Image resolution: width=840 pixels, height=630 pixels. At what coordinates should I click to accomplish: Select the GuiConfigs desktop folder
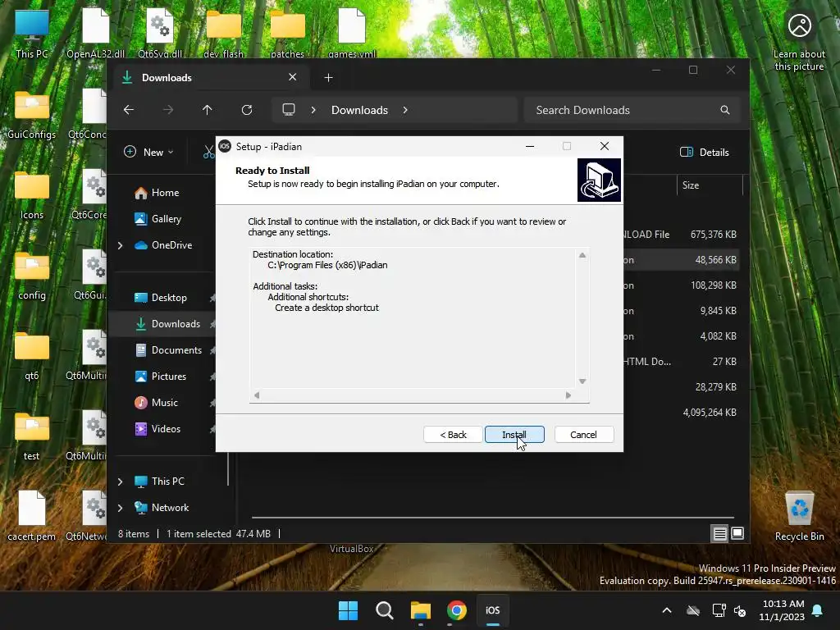click(x=32, y=115)
